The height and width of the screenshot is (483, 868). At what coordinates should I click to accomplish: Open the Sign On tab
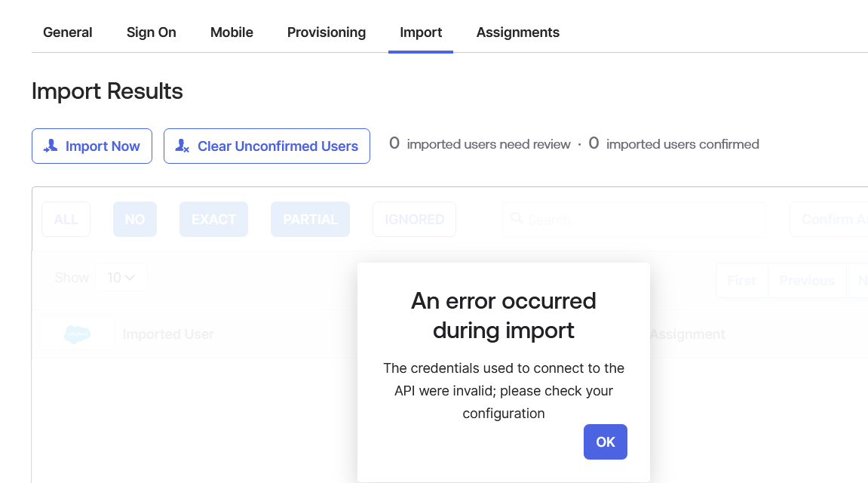pyautogui.click(x=152, y=32)
